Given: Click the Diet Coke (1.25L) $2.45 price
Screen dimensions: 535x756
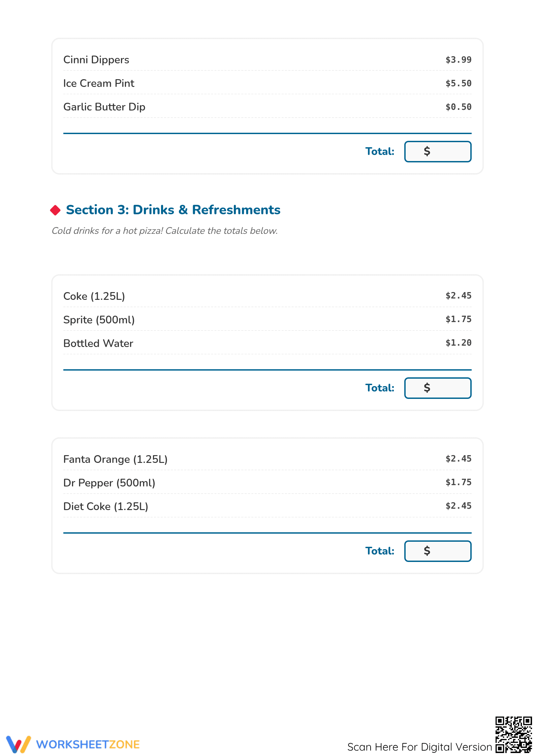Looking at the screenshot, I should [x=459, y=506].
